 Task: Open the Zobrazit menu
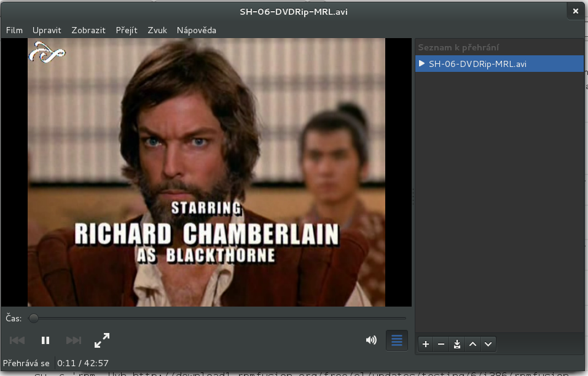88,30
